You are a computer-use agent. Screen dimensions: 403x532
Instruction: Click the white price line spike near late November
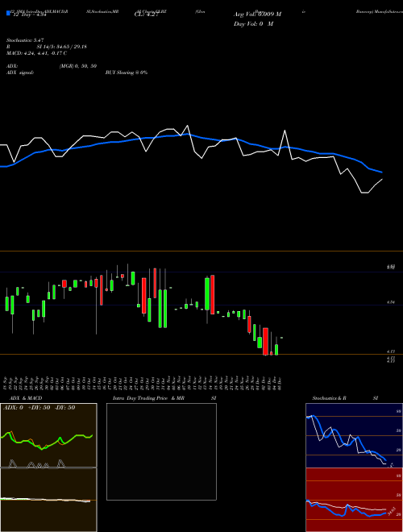click(285, 131)
